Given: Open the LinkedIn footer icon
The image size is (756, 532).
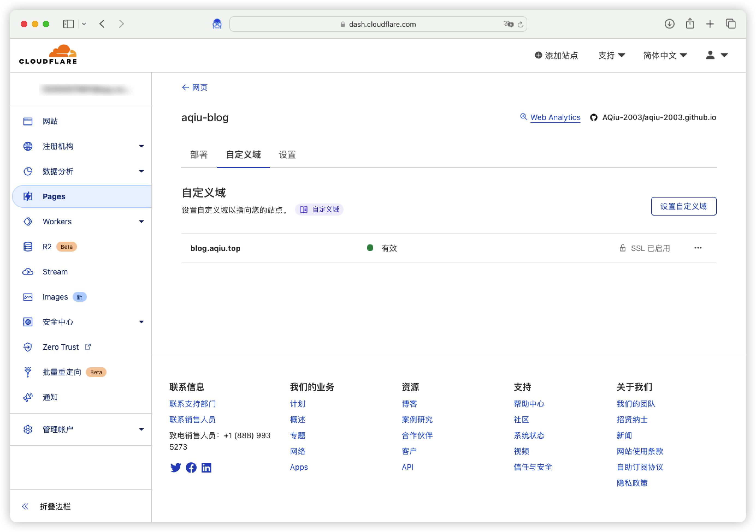Looking at the screenshot, I should [206, 468].
